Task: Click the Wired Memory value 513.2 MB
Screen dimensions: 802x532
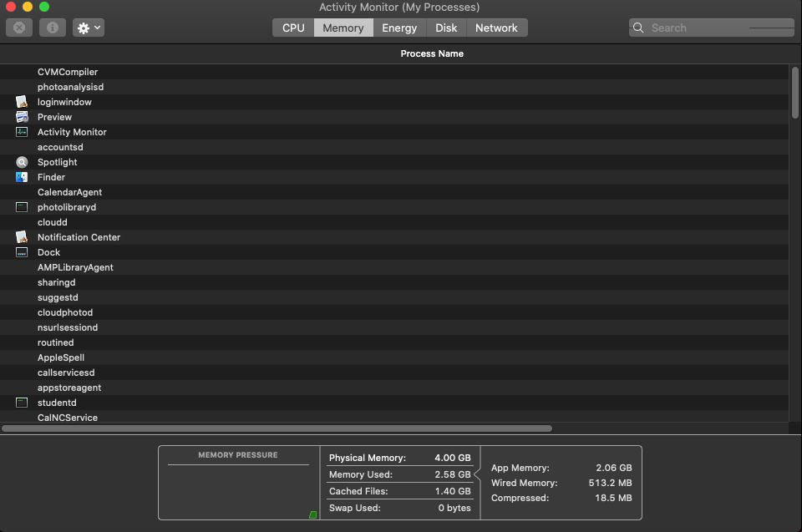Action: [x=610, y=483]
